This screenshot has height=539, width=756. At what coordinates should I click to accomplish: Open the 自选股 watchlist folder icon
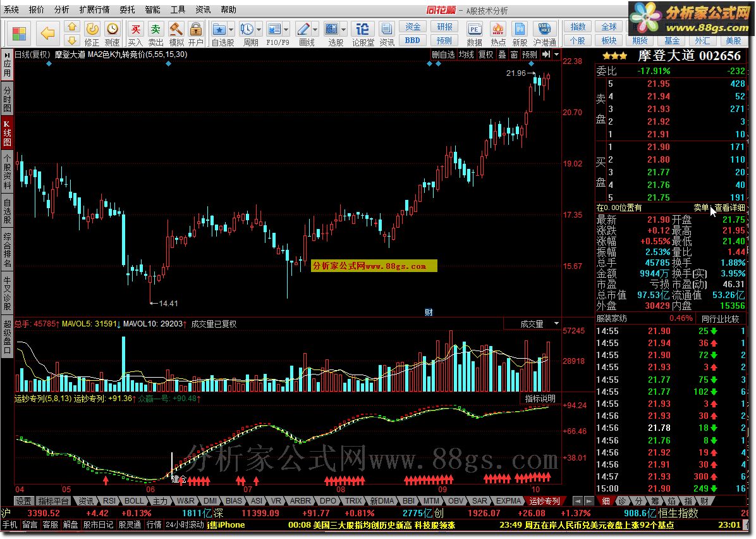tap(219, 30)
